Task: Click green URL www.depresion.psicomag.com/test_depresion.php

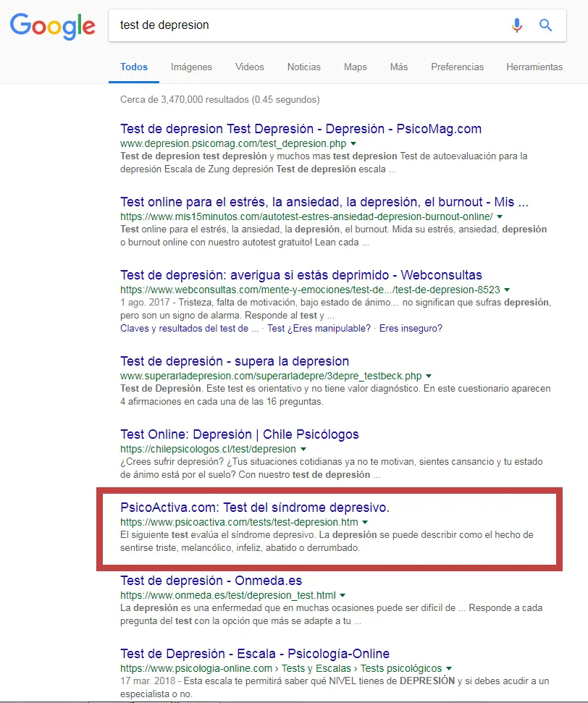Action: coord(233,143)
